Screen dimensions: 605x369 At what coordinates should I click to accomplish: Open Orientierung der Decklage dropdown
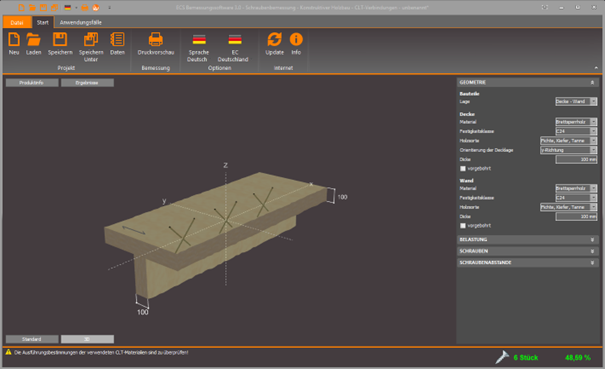click(x=568, y=150)
